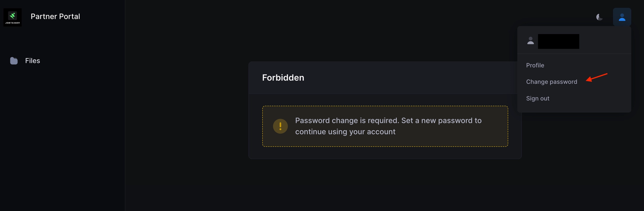This screenshot has height=211, width=644.
Task: Click the person icon in the menu header
Action: coord(530,41)
